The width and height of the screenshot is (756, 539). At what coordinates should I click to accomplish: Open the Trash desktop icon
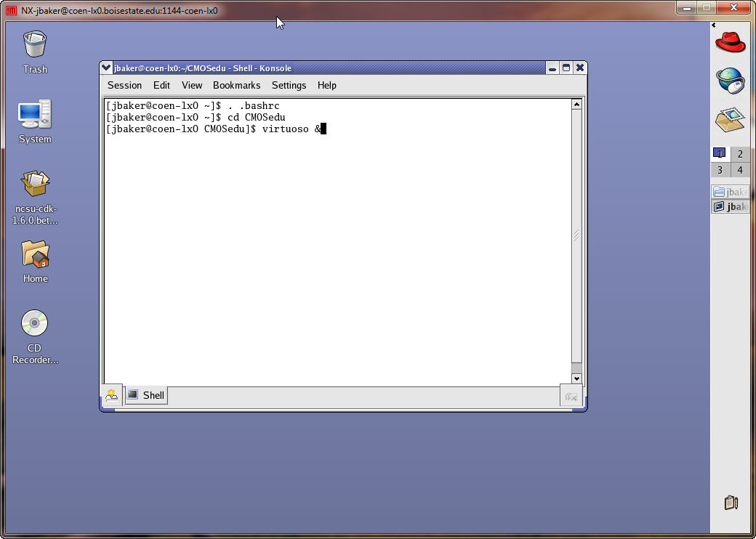coord(35,52)
